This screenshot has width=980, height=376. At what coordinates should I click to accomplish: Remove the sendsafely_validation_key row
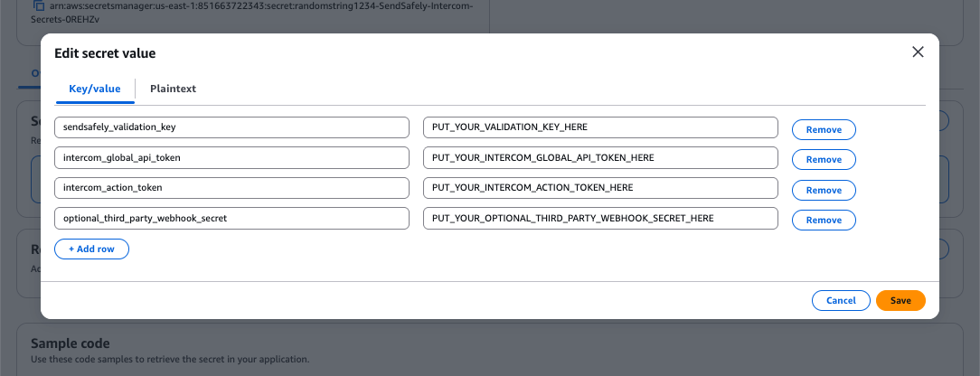824,130
